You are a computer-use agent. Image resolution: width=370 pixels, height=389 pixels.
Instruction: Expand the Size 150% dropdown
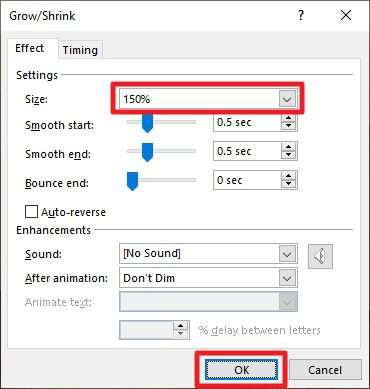pyautogui.click(x=287, y=99)
